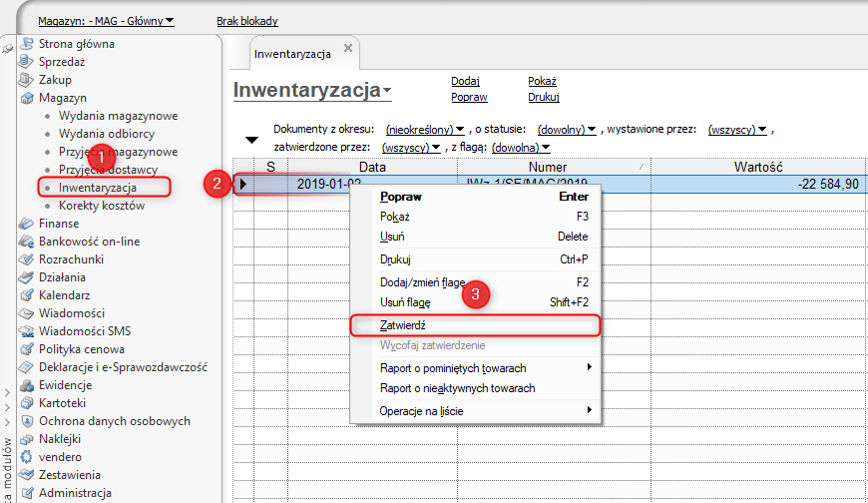Screen dimensions: 868x503
Task: Click the Deklaracje i e-Sprawozdawczość icon
Action: (x=27, y=367)
